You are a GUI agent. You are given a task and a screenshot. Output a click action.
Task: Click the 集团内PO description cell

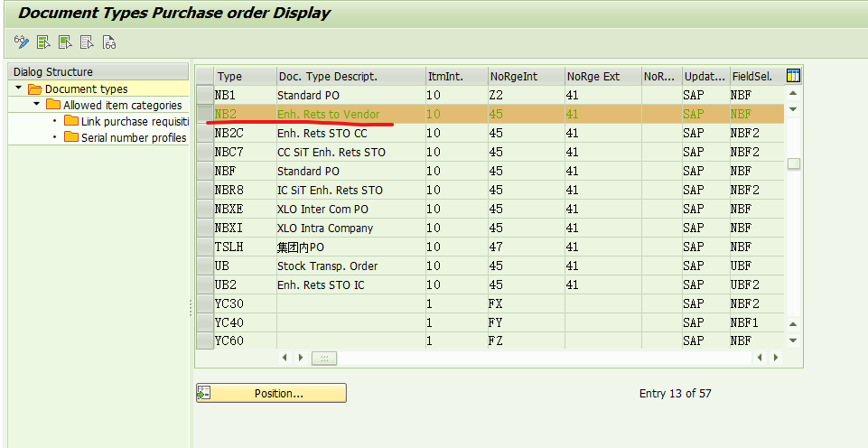[351, 247]
